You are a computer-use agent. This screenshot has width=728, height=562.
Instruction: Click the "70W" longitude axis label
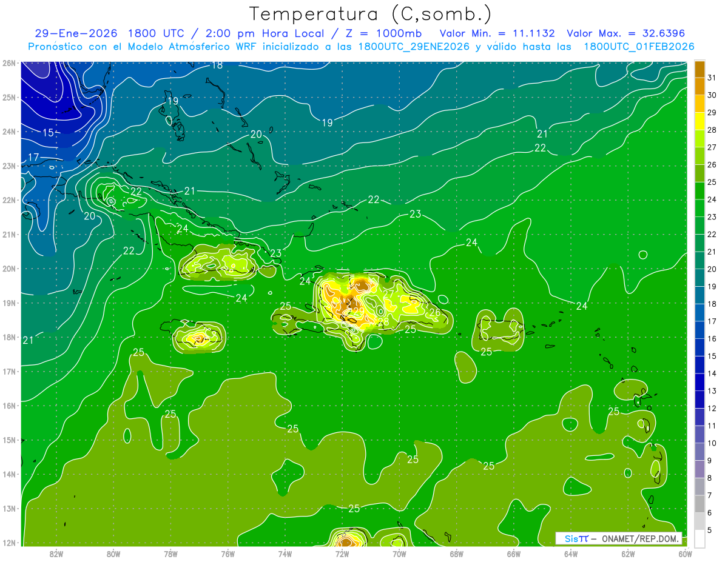(x=399, y=554)
